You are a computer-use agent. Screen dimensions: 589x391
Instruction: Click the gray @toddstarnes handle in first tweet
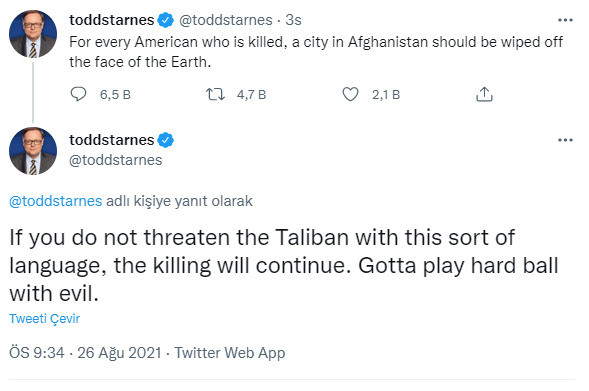coord(226,20)
